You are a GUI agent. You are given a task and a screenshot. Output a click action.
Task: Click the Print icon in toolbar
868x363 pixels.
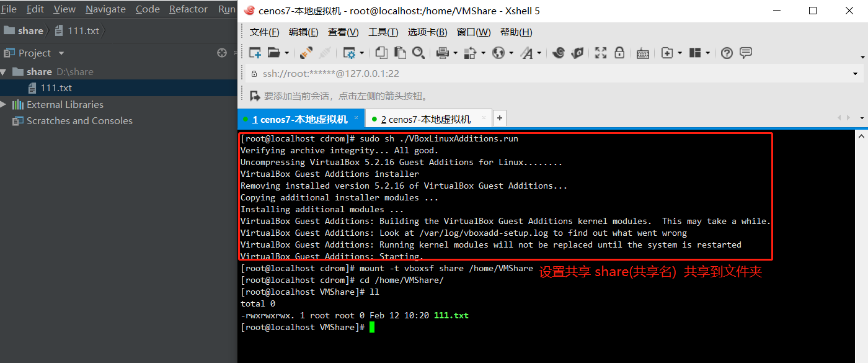[442, 53]
